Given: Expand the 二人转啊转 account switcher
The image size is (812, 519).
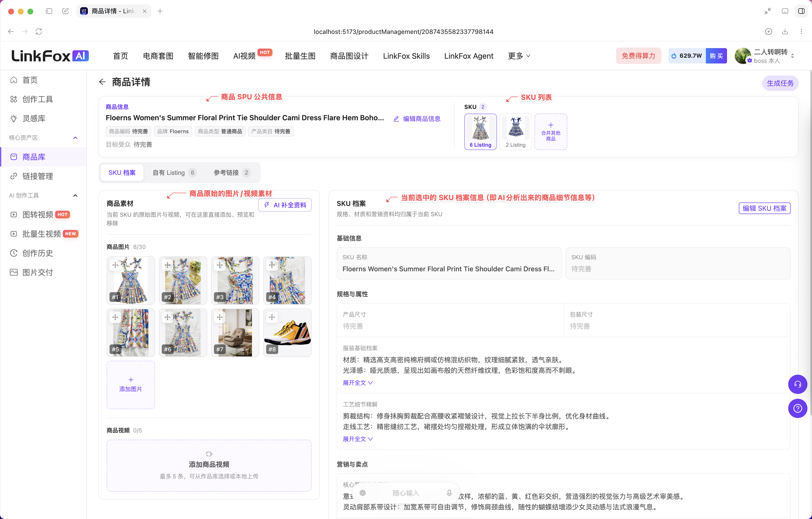Looking at the screenshot, I should (x=793, y=56).
